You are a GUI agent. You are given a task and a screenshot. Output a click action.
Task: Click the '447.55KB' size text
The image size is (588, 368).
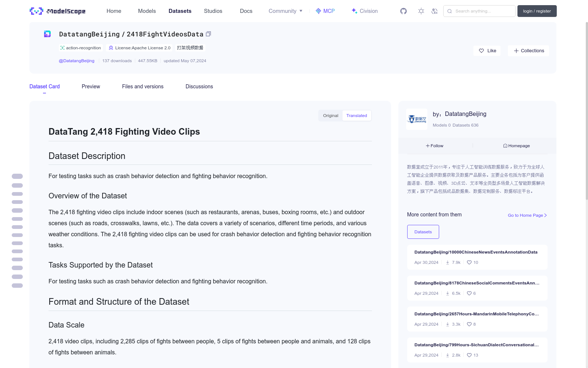(148, 61)
